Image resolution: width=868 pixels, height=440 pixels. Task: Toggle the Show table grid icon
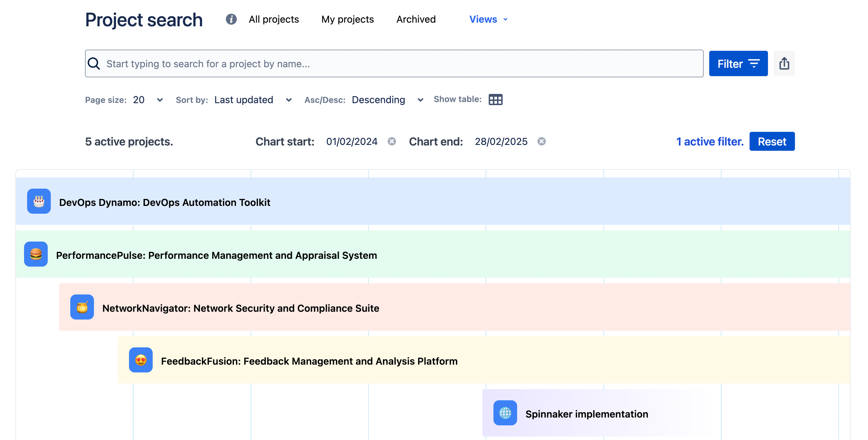pos(495,99)
